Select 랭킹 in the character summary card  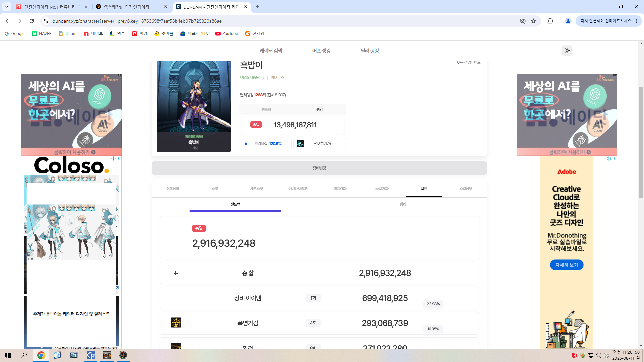(319, 110)
